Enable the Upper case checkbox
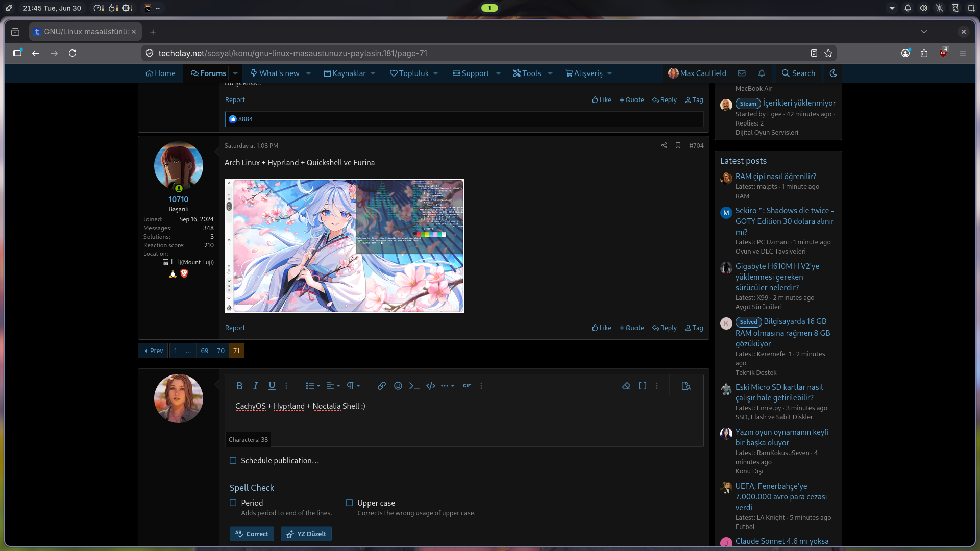 tap(350, 503)
